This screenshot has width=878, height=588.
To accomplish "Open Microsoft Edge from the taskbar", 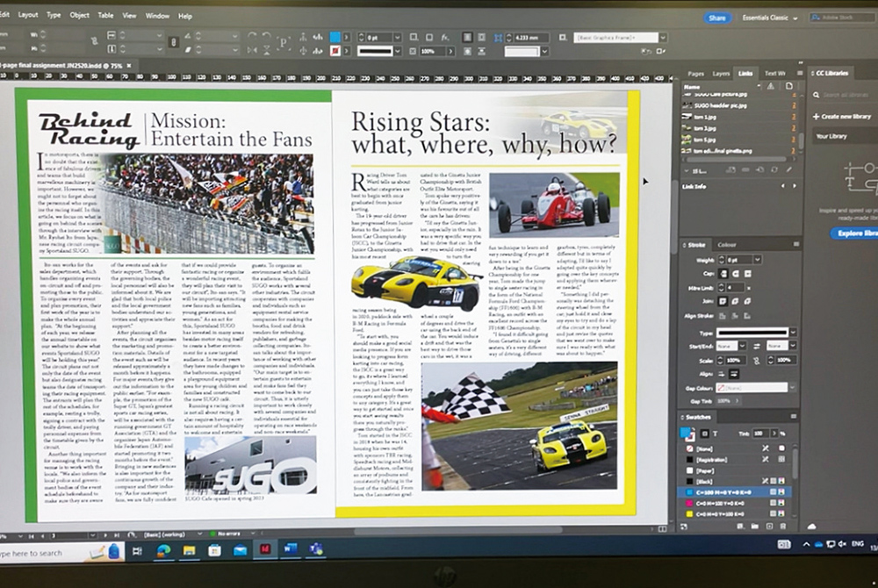I will pos(163,550).
